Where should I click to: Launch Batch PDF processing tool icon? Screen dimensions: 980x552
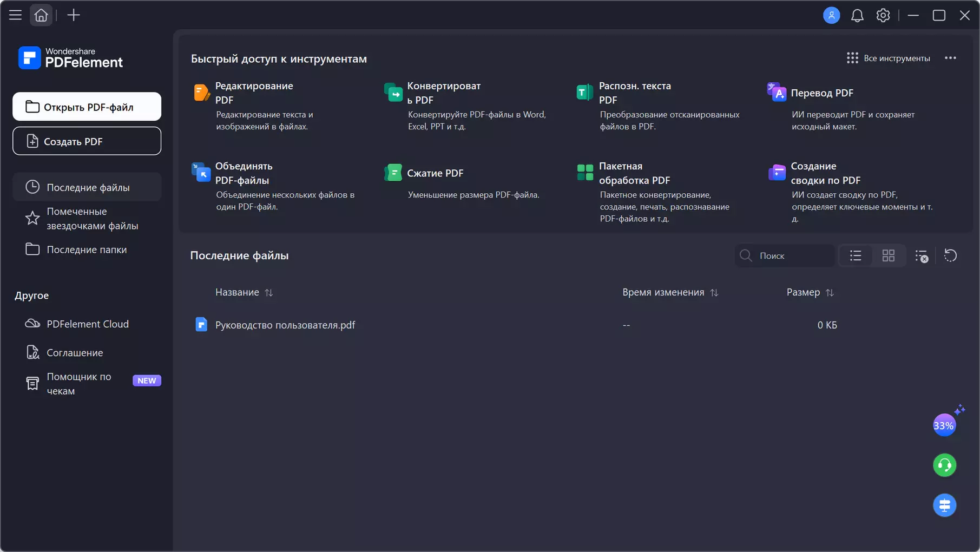pyautogui.click(x=585, y=173)
